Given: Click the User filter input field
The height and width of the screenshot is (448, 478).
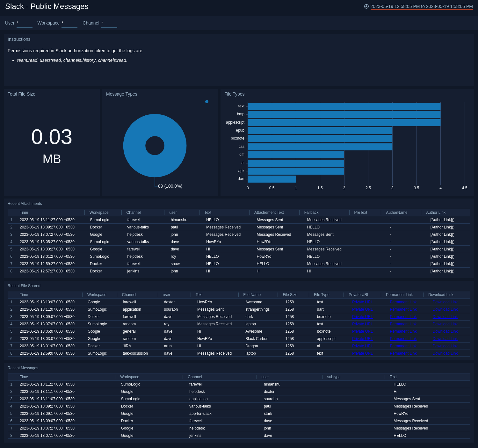Looking at the screenshot, I should 25,24.
